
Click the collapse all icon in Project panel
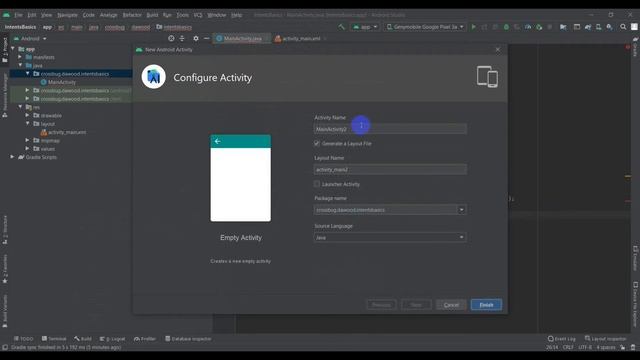(x=182, y=38)
